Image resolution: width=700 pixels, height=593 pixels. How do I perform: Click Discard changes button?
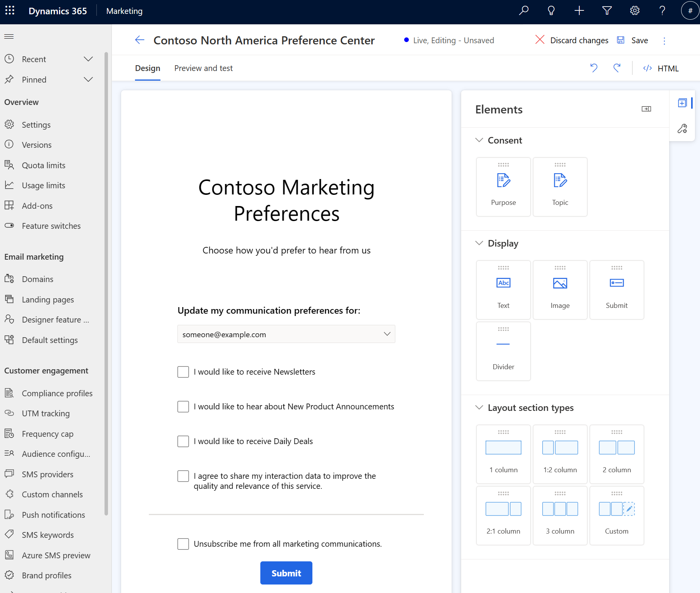coord(572,40)
